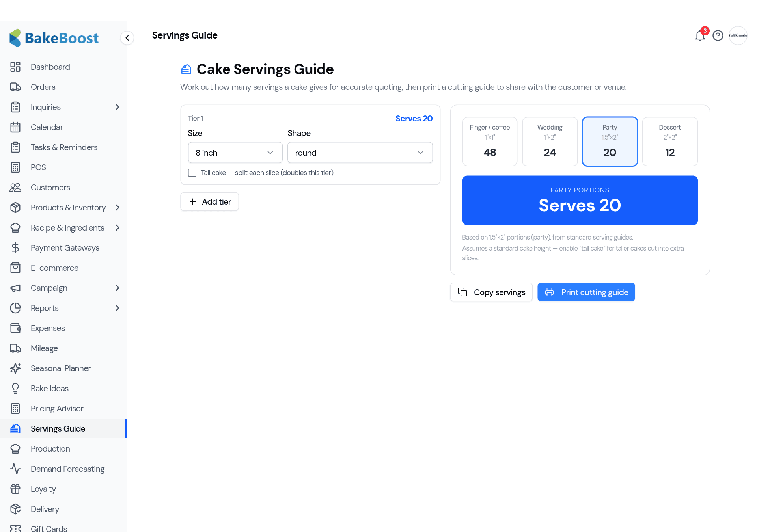Open the Size dropdown showing 8 inch
This screenshot has width=757, height=532.
click(235, 153)
